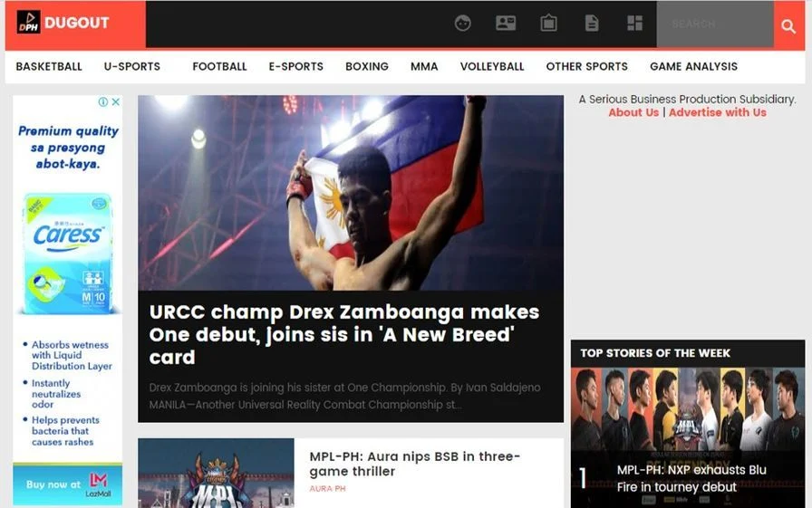The width and height of the screenshot is (812, 508).
Task: Click the dashboard grid icon
Action: (634, 24)
